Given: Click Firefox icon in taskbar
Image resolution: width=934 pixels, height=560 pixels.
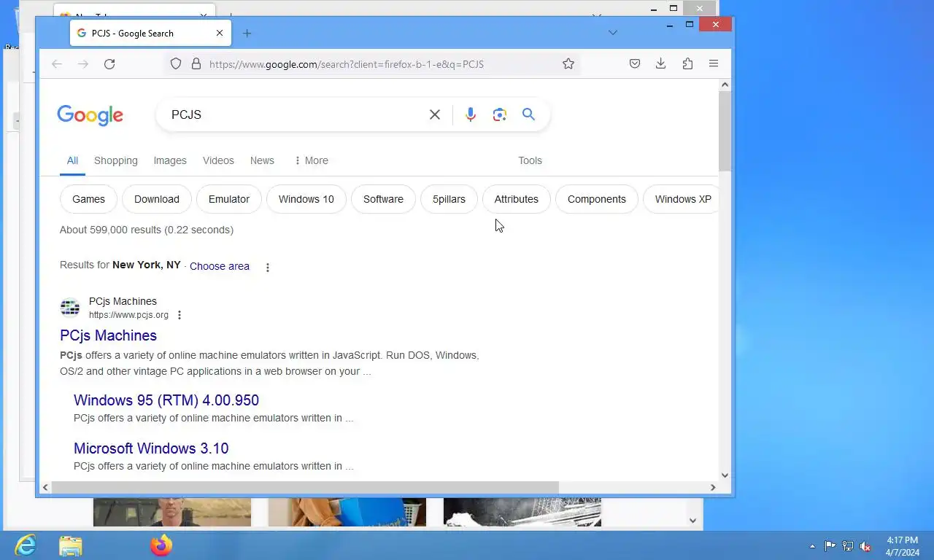Looking at the screenshot, I should 161,545.
